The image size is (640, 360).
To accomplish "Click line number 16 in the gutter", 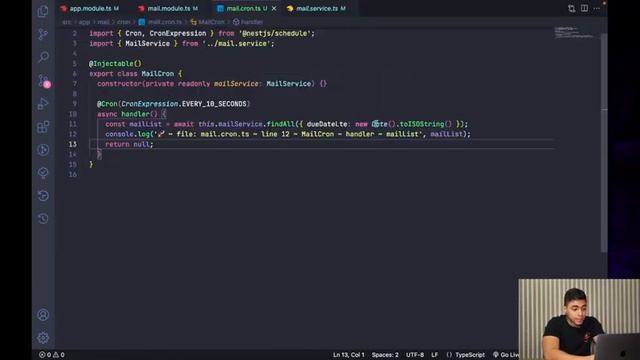I will [x=73, y=174].
